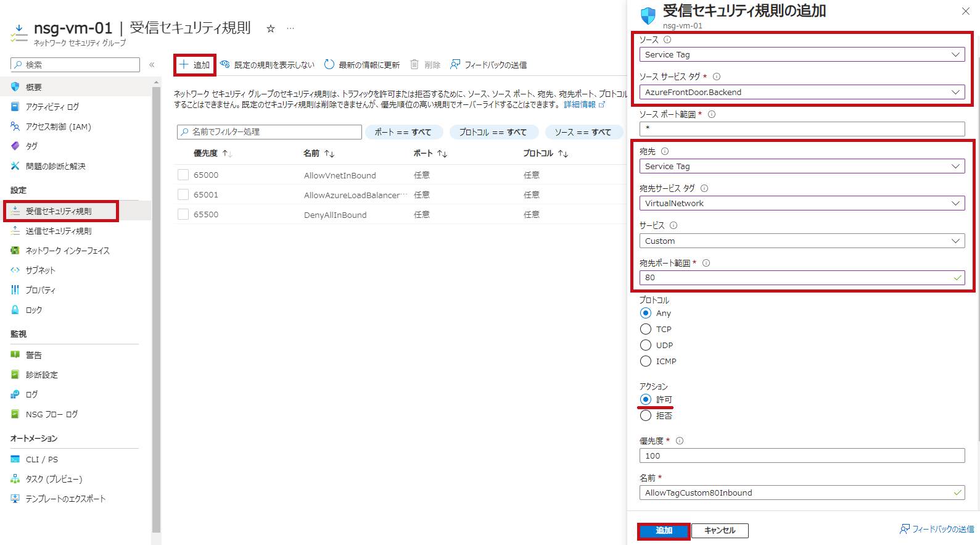Click the info icon next to ソース label
The width and height of the screenshot is (980, 545).
pos(667,40)
